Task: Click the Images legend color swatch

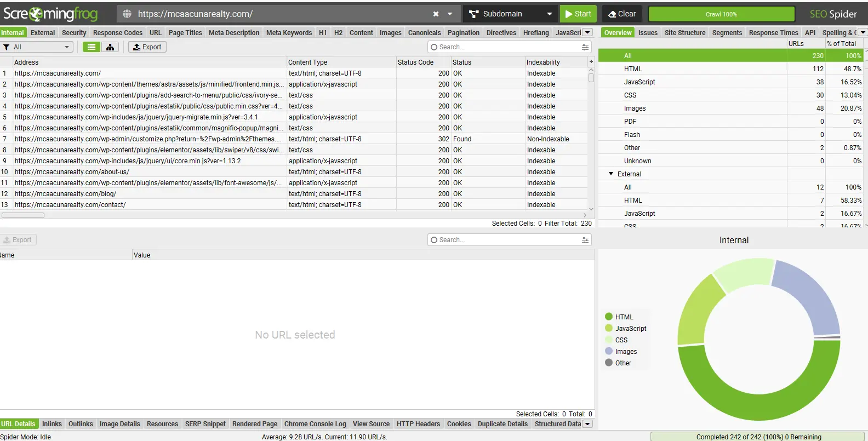Action: coord(608,351)
